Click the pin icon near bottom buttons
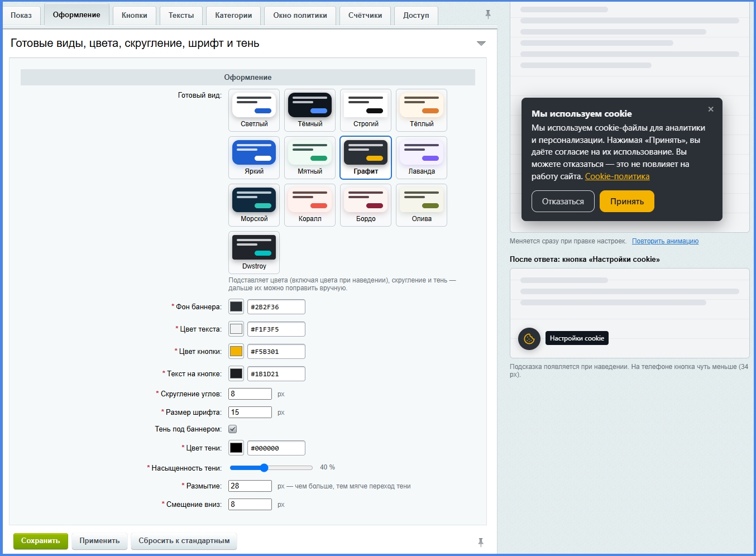 (481, 541)
